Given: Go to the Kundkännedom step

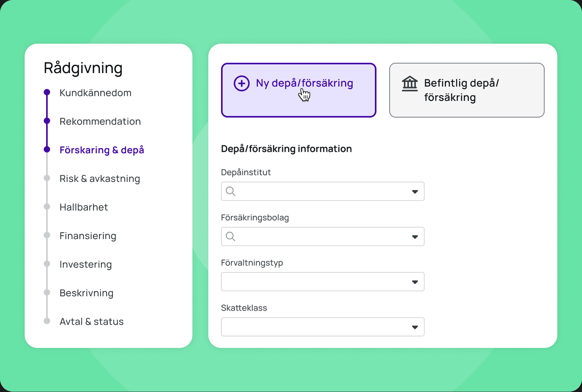Looking at the screenshot, I should 95,93.
